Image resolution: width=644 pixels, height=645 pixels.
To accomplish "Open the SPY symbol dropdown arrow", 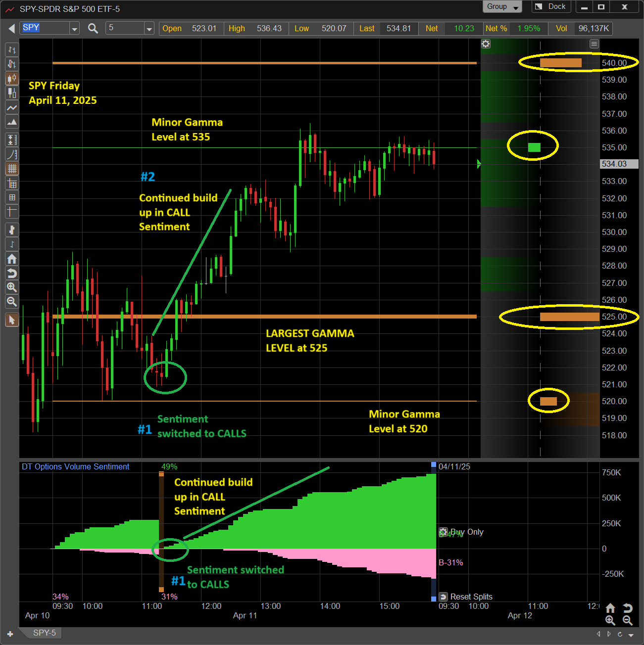I will [74, 29].
